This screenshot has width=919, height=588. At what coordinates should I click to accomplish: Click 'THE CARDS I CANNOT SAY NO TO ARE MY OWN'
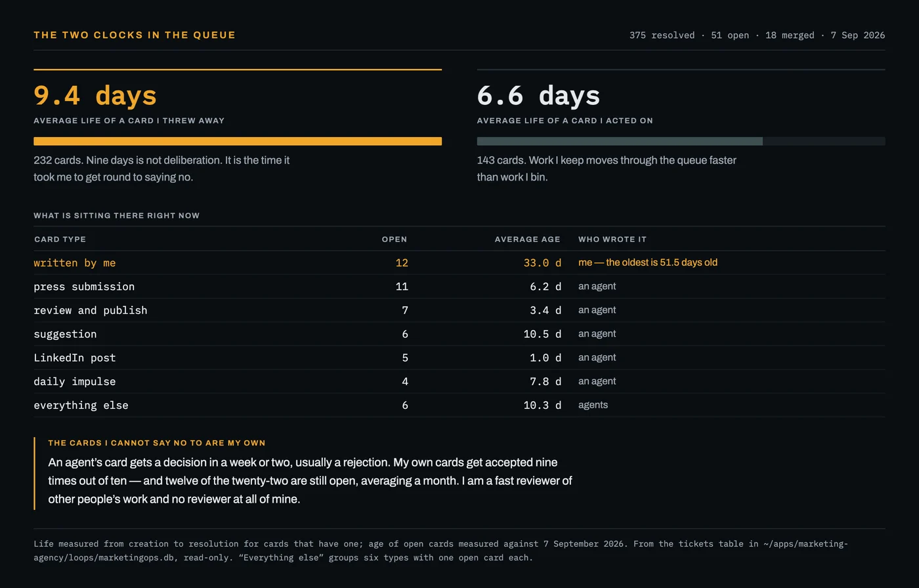tap(157, 443)
